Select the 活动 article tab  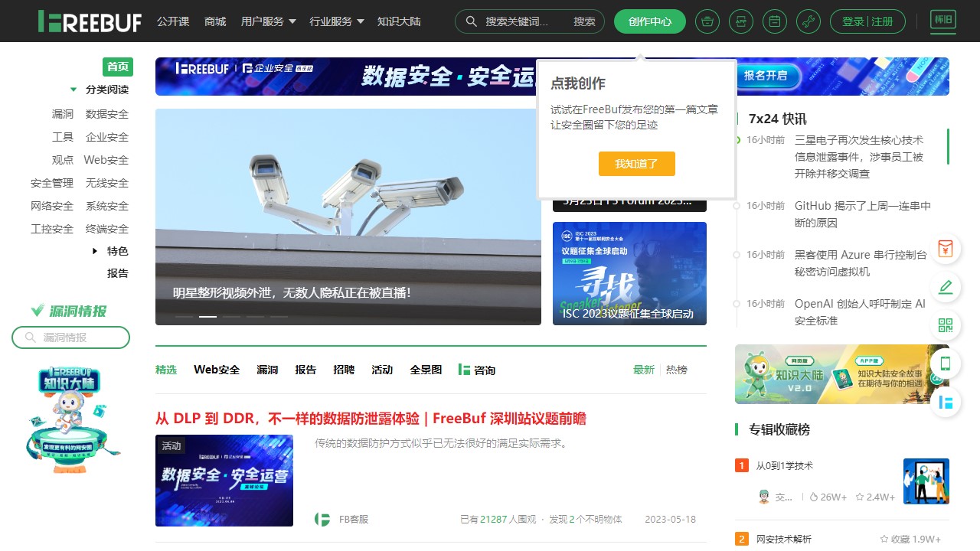(x=382, y=370)
